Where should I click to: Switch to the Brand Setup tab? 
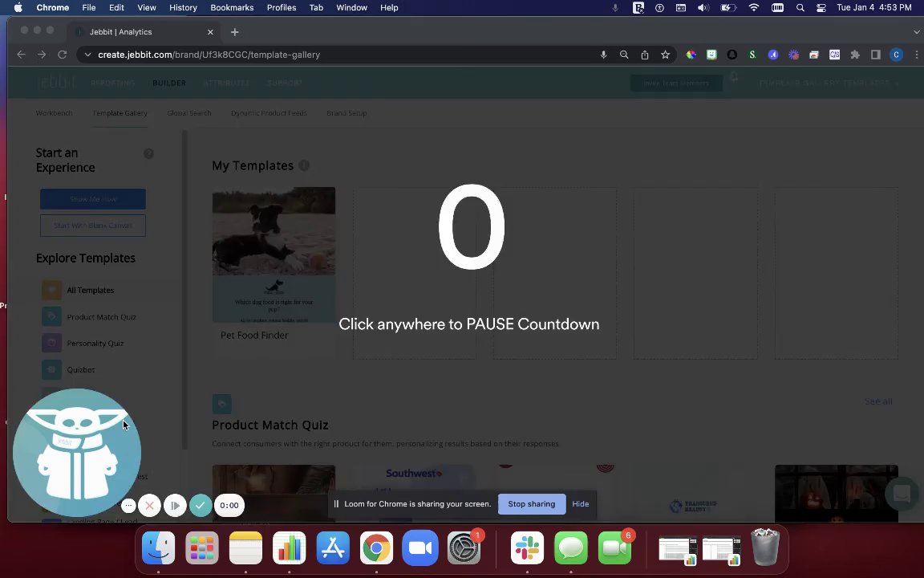tap(346, 112)
